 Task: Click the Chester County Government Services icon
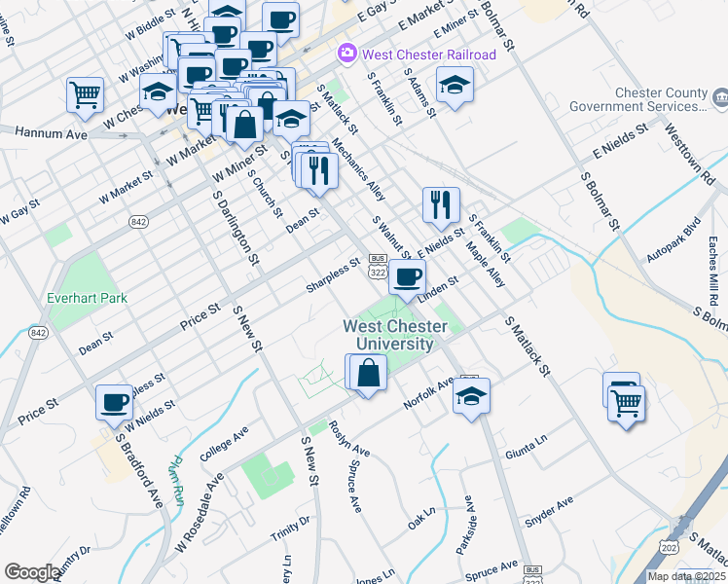point(720,98)
